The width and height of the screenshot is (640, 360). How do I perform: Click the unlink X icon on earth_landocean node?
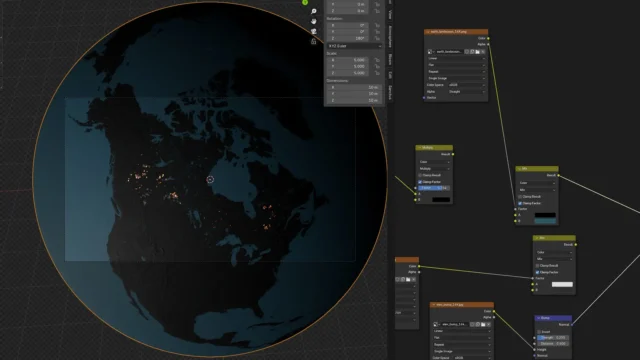(x=483, y=52)
